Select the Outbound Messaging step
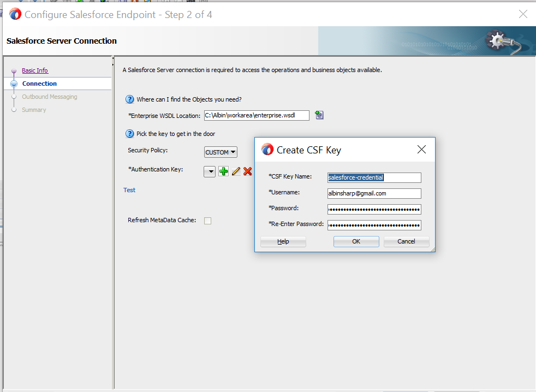This screenshot has width=536, height=392. (13, 96)
